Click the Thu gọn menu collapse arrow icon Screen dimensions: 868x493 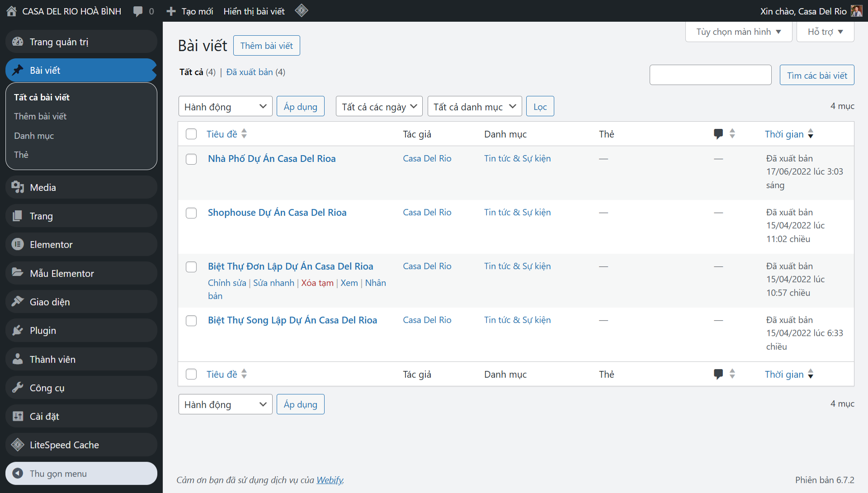18,473
